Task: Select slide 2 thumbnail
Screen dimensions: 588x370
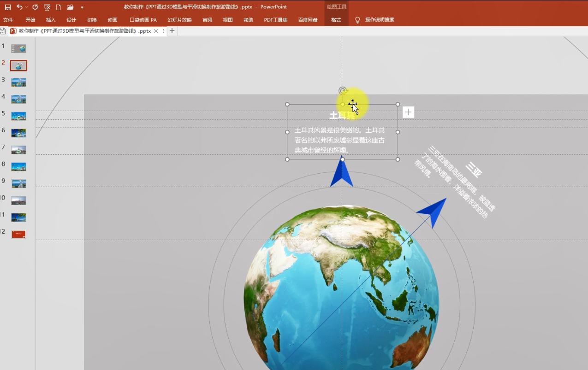Action: coord(18,65)
